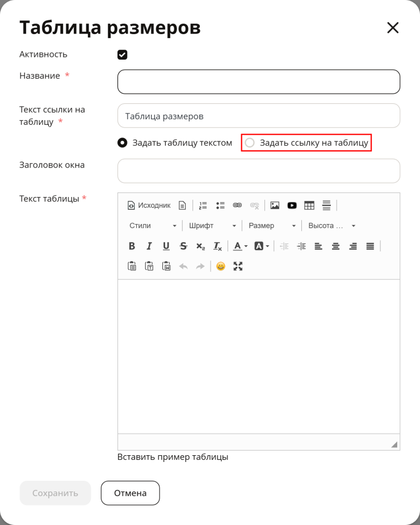Center align text
This screenshot has height=525, width=420.
point(335,246)
